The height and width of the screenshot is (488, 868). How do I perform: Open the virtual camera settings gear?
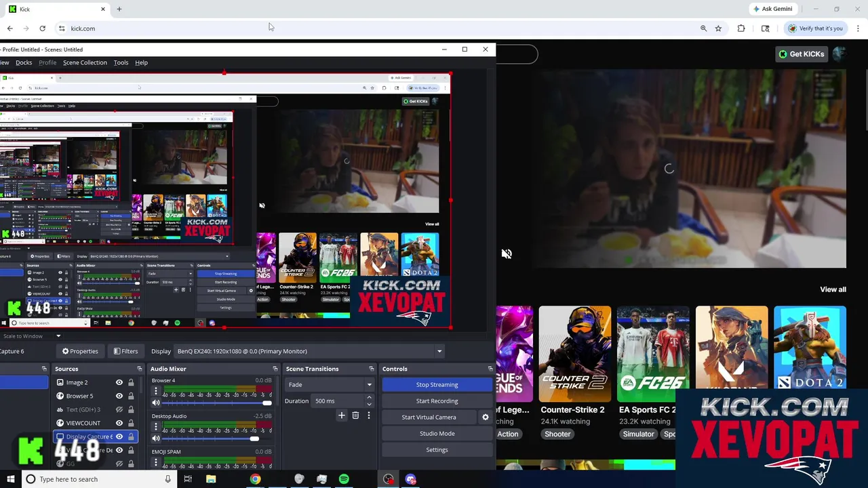pyautogui.click(x=485, y=418)
